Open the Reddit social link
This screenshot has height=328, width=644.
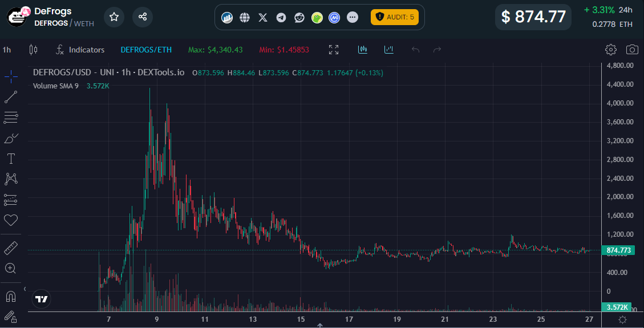299,18
